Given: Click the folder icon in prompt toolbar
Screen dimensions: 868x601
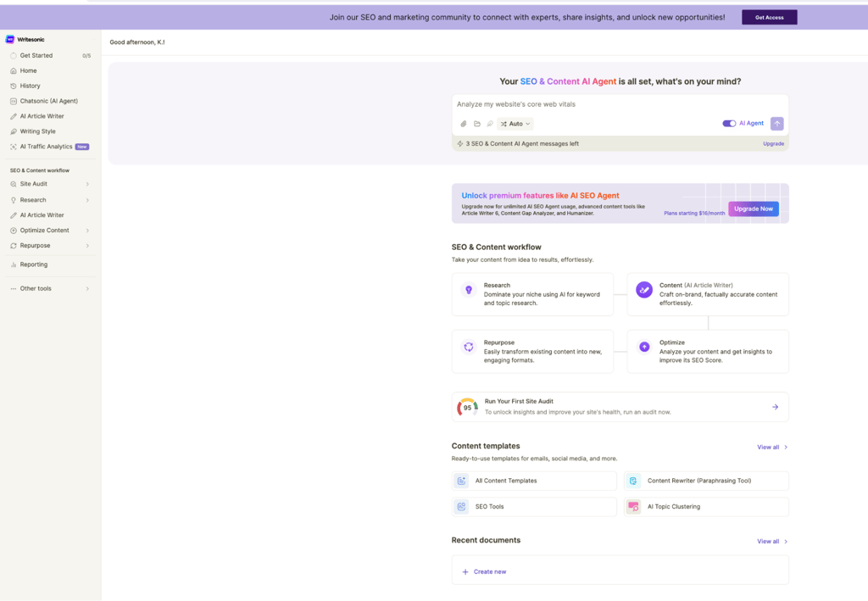Looking at the screenshot, I should pos(476,124).
